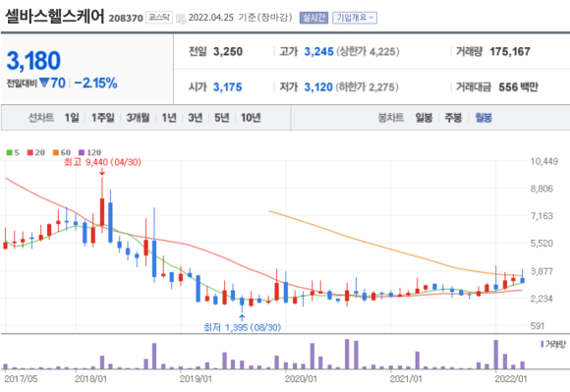Select the 1일 line chart tab
Image resolution: width=570 pixels, height=392 pixels.
pyautogui.click(x=72, y=118)
